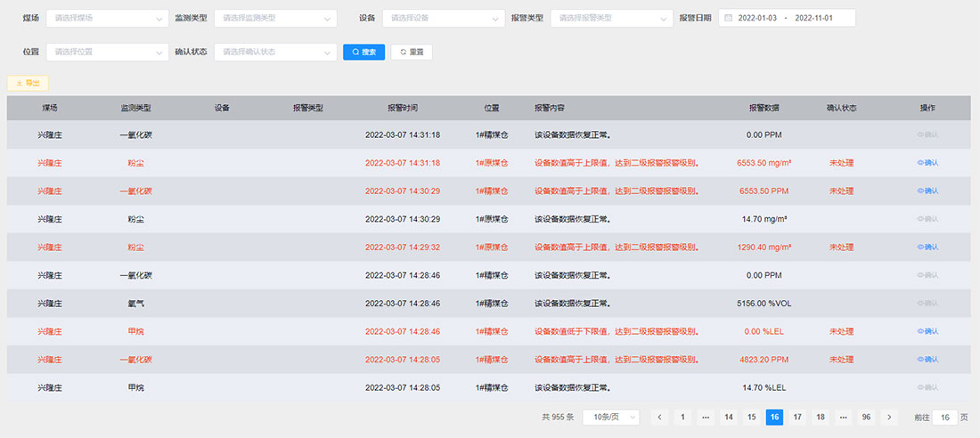
Task: Jump to page 17
Action: click(797, 418)
